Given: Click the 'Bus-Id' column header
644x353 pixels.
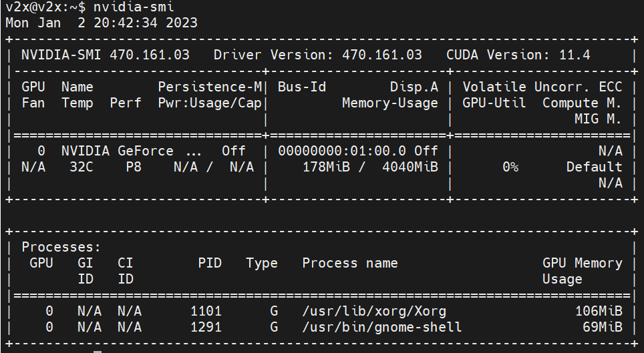Looking at the screenshot, I should click(302, 87).
